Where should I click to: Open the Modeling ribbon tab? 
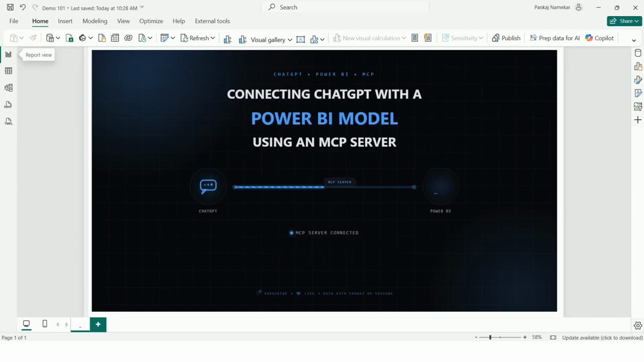95,21
